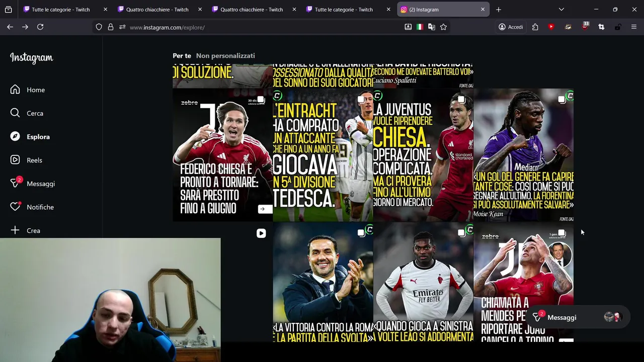Screen dimensions: 644x362
Task: Click the tracking protection shield icon
Action: coord(99,27)
